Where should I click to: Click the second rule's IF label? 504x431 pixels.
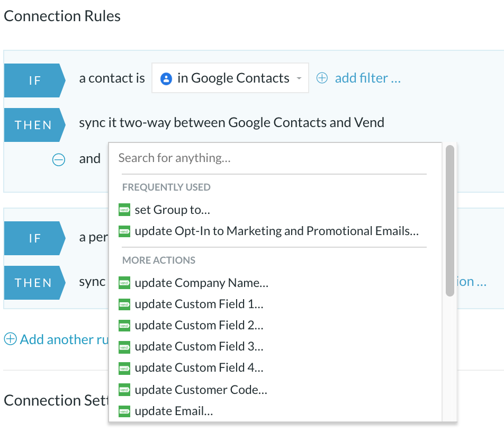point(35,238)
